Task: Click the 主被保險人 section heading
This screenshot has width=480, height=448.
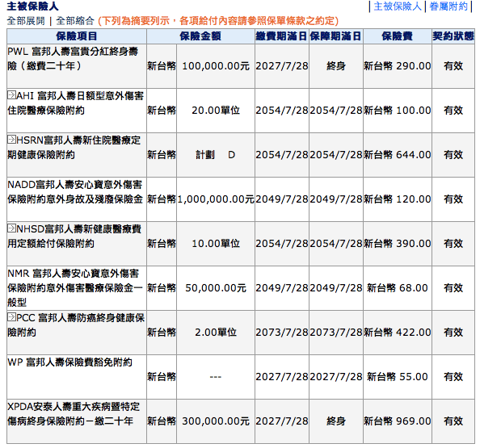Action: pyautogui.click(x=32, y=6)
